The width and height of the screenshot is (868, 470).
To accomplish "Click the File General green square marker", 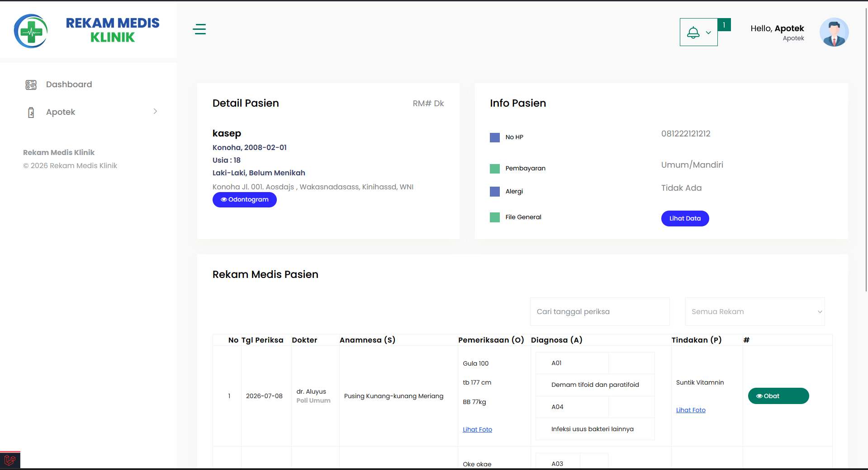I will (495, 217).
